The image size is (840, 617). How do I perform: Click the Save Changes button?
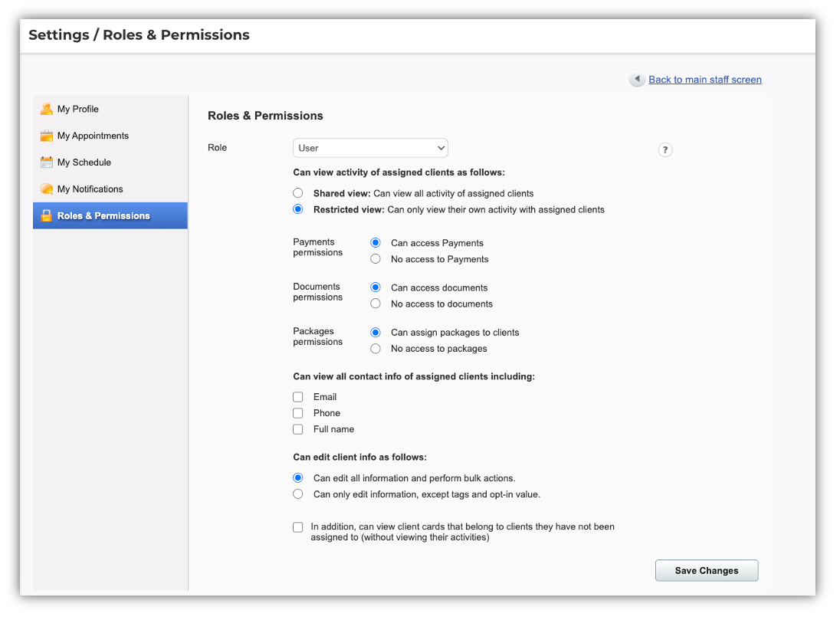[706, 570]
